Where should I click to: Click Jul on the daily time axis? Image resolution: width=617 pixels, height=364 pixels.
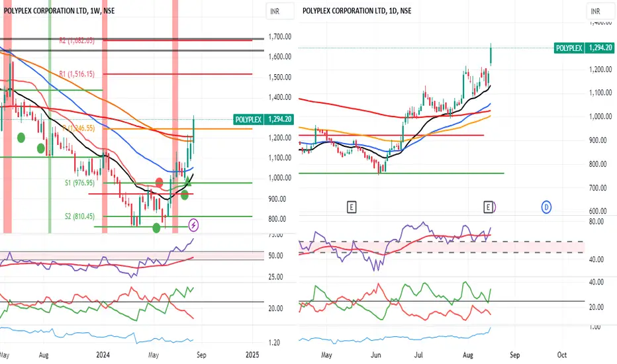(418, 355)
